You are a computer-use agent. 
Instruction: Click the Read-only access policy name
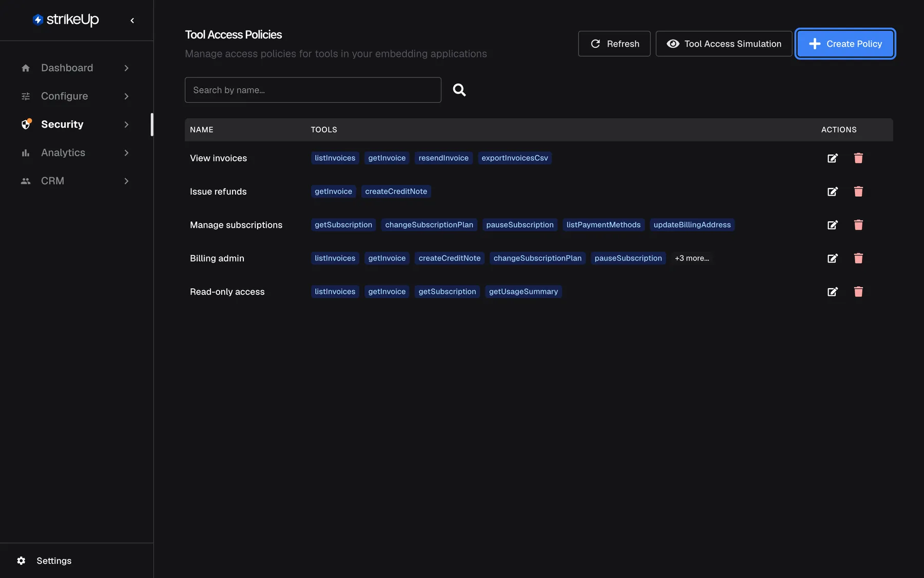(227, 292)
